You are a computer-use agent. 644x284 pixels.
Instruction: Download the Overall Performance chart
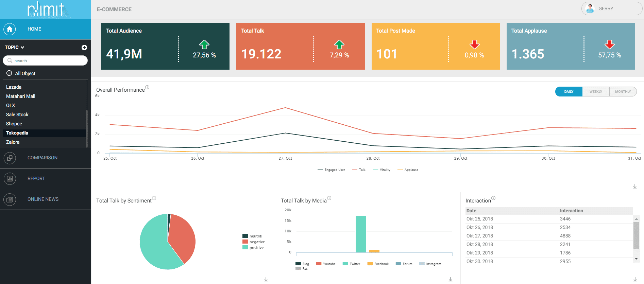635,187
